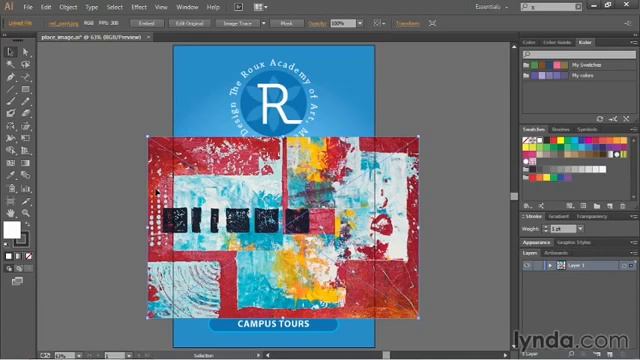Screen dimensions: 640x360
Task: Click the Transform link in control bar
Action: point(408,24)
